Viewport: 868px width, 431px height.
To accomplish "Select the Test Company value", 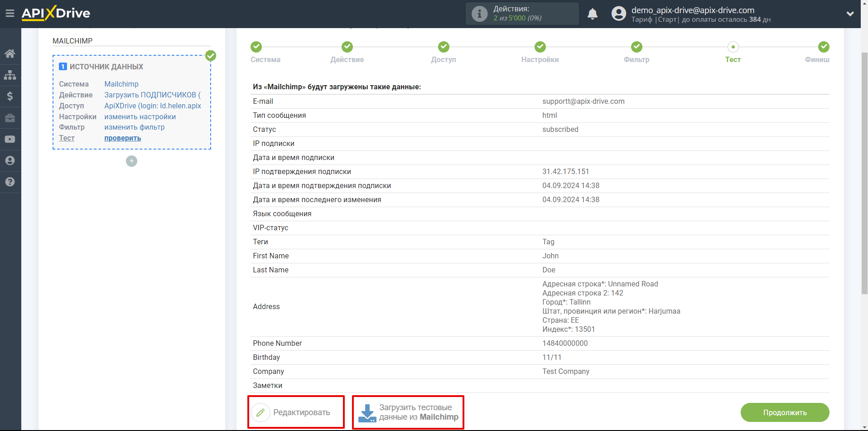I will (x=566, y=371).
